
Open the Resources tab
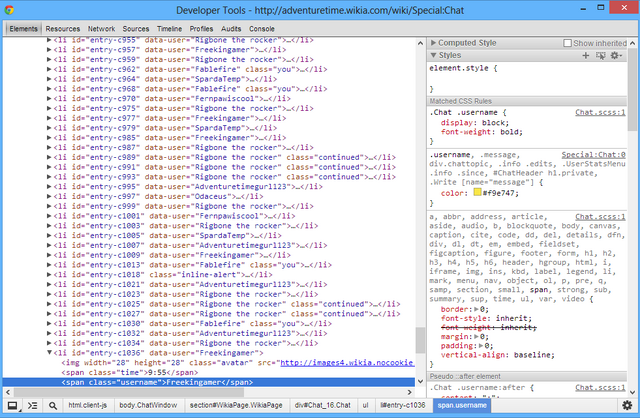(62, 29)
